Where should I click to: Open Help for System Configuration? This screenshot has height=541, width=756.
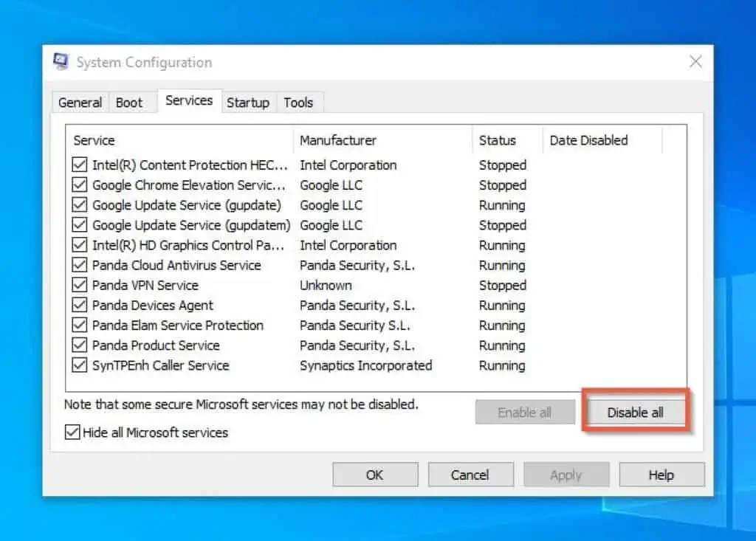click(x=661, y=475)
